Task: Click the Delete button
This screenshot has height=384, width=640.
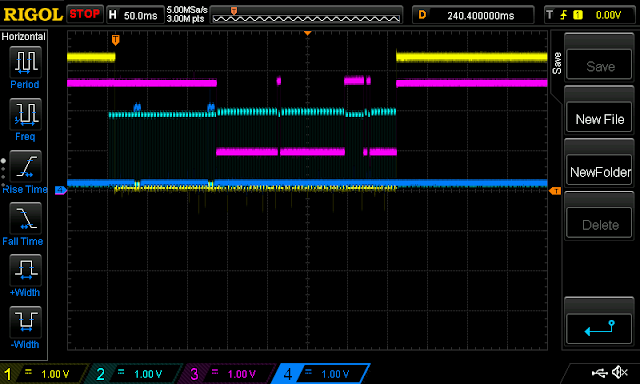Action: [599, 223]
